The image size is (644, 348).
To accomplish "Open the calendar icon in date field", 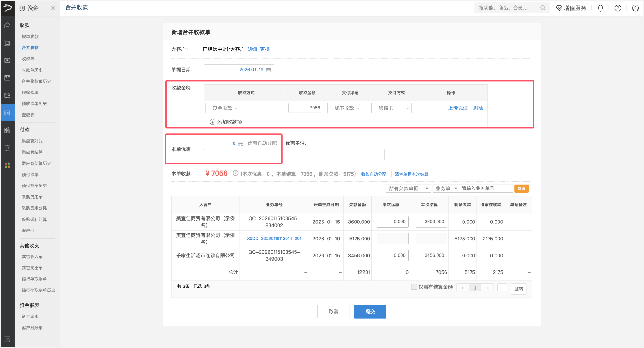I will click(269, 70).
